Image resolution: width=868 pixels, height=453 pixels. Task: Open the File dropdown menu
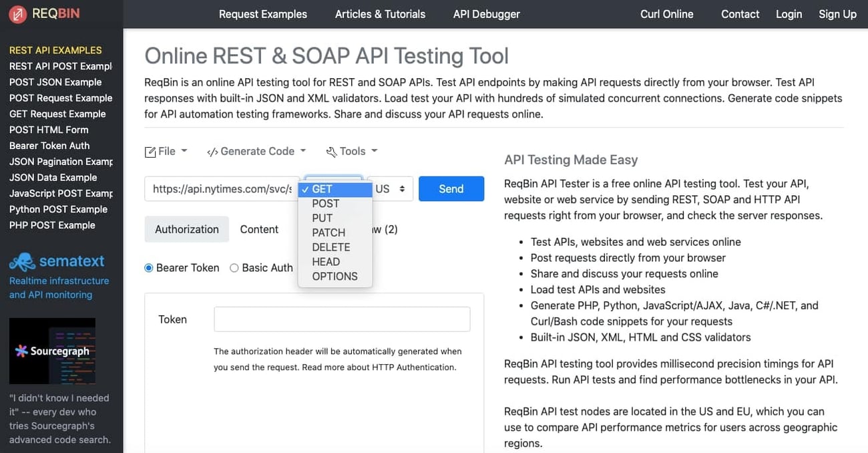click(166, 151)
